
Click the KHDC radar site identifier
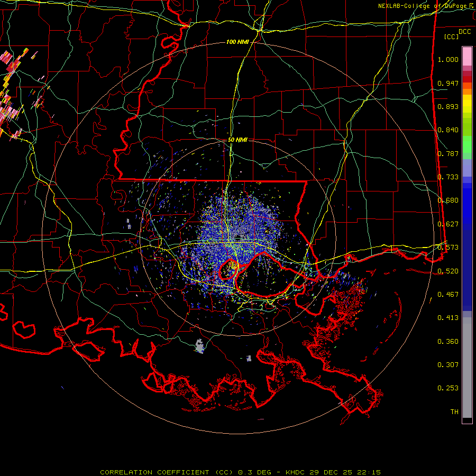(296, 472)
